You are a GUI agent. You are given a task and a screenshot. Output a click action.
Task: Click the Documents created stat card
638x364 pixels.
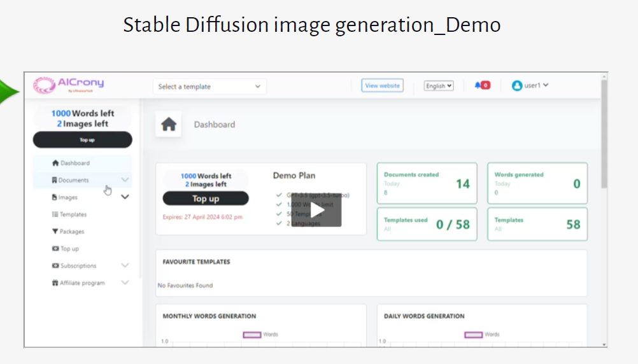click(x=427, y=183)
